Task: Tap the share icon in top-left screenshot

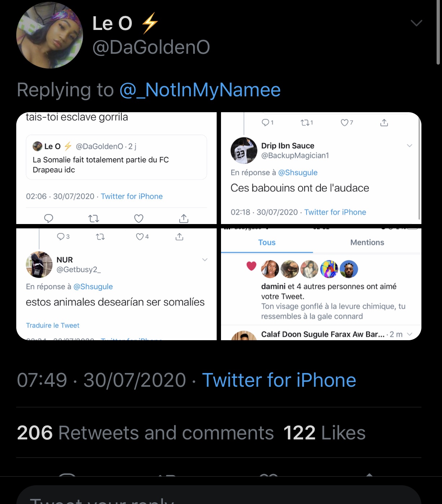Action: (184, 218)
